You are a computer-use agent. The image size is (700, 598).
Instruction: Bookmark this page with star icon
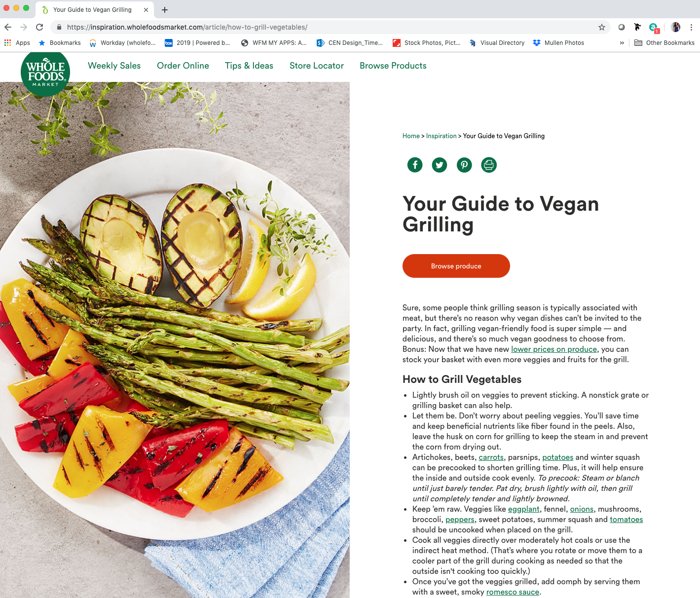tap(602, 27)
